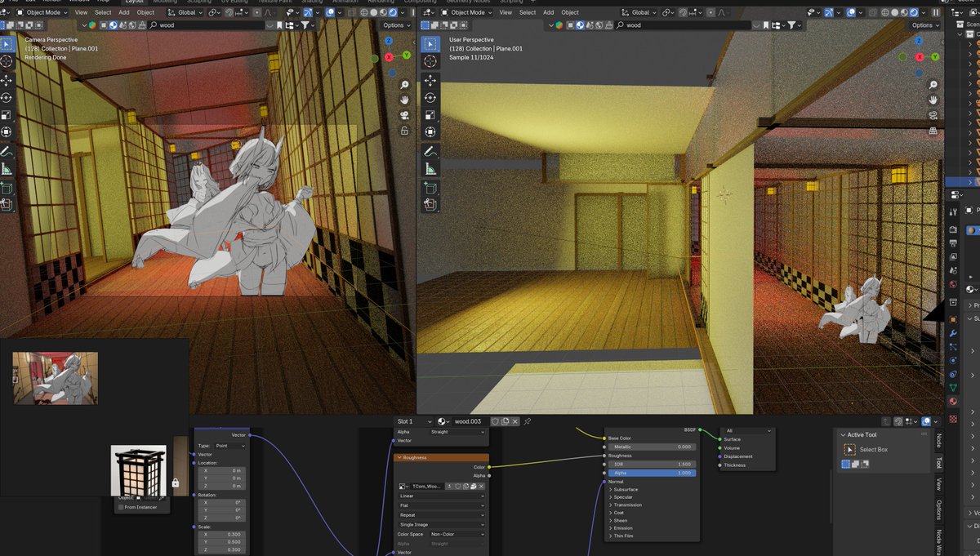Open Add menu in right viewport header

(x=549, y=12)
